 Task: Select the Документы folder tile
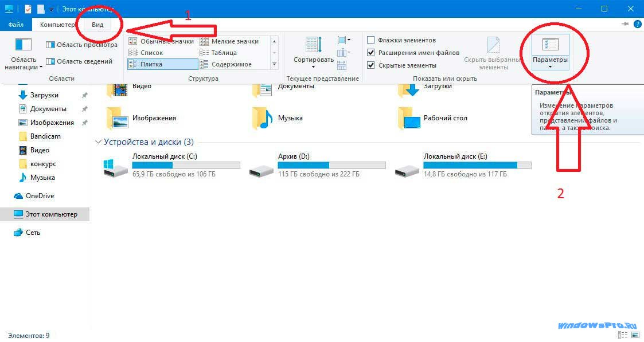pyautogui.click(x=283, y=89)
